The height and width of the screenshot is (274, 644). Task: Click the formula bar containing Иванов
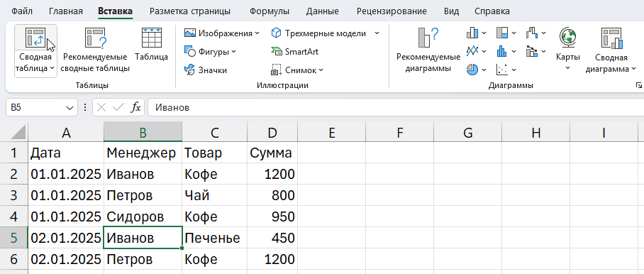click(x=395, y=108)
